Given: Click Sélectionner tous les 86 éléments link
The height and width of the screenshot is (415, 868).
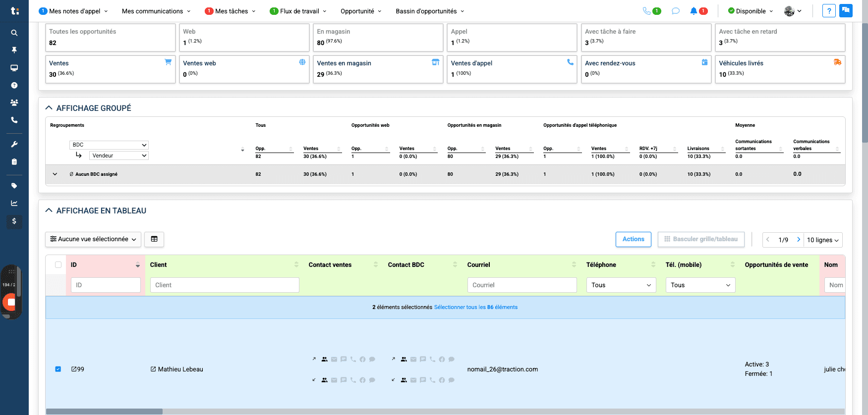Looking at the screenshot, I should 476,308.
